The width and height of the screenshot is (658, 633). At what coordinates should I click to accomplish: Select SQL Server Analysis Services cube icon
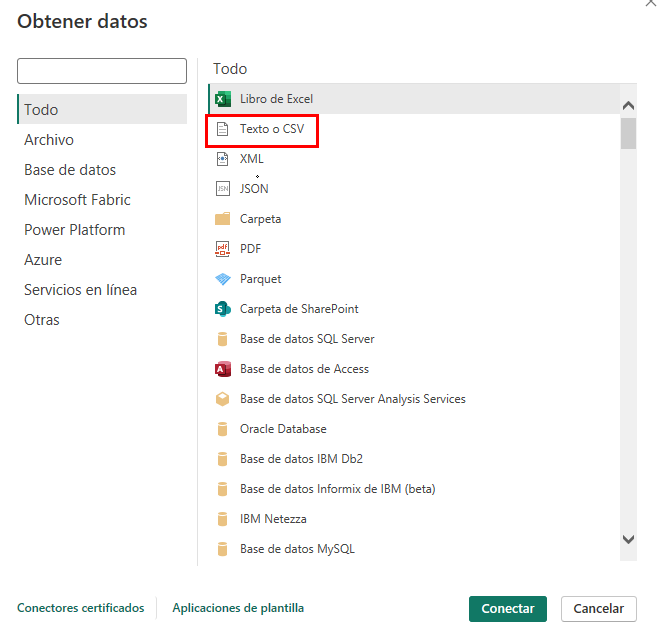coord(222,399)
